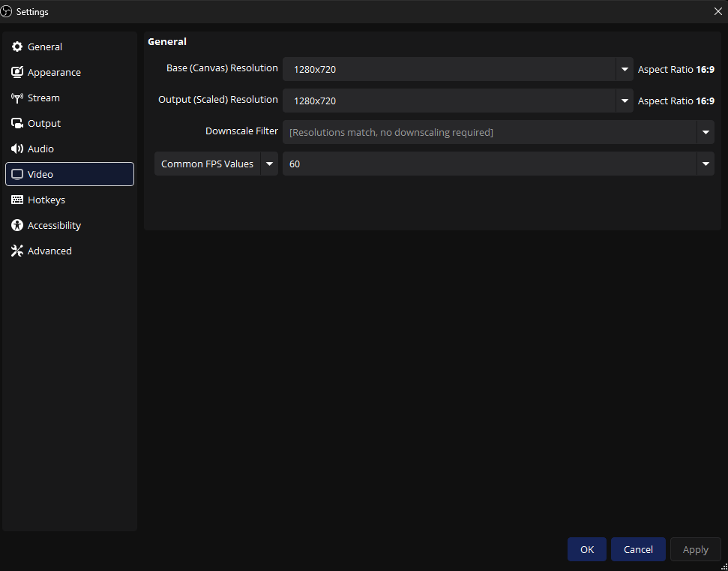Click the Stream antenna icon
The image size is (728, 571).
17,98
